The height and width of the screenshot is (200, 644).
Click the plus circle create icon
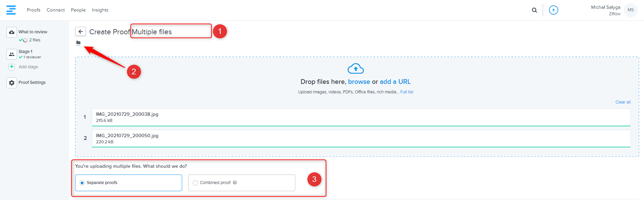tap(553, 10)
